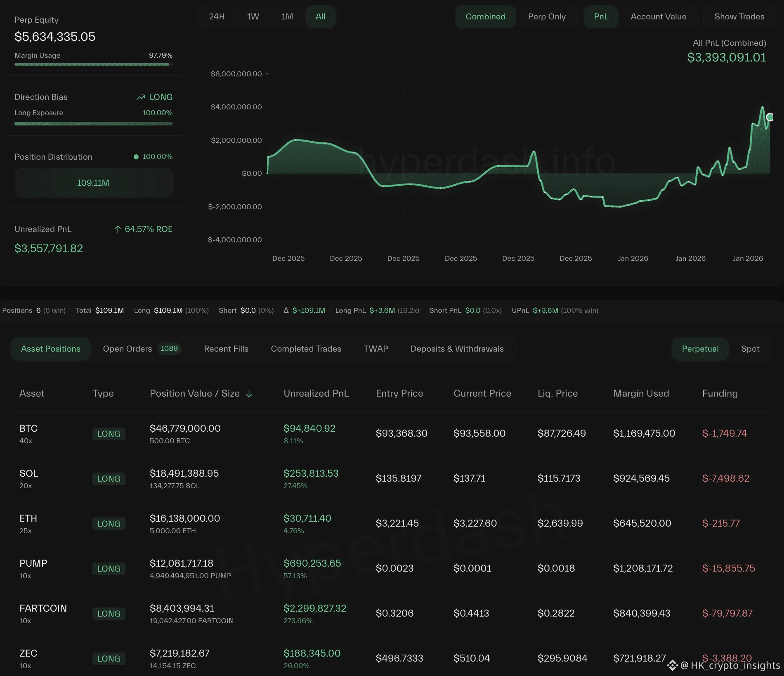Click the Direction Bias trending-up arrow icon

click(x=141, y=97)
